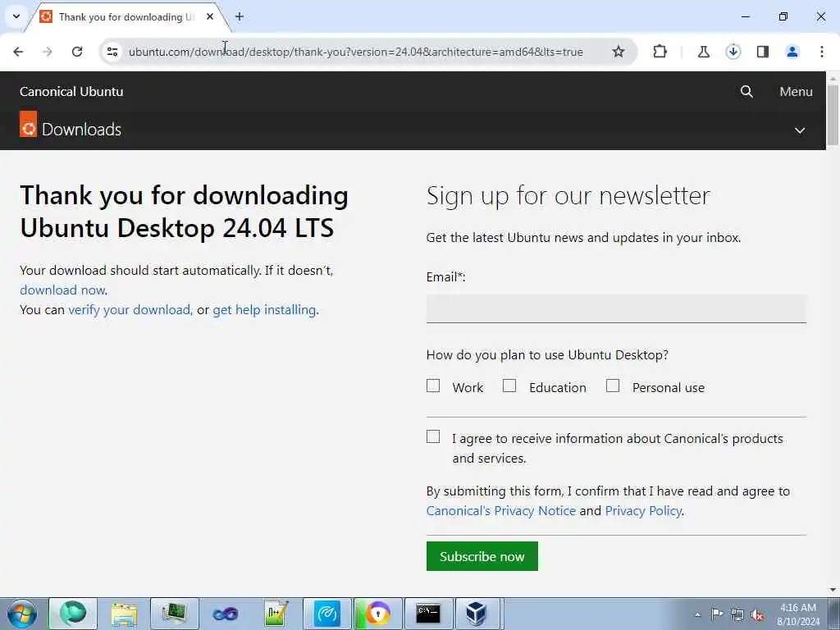Open the tab search dropdown
This screenshot has width=840, height=630.
tap(16, 16)
